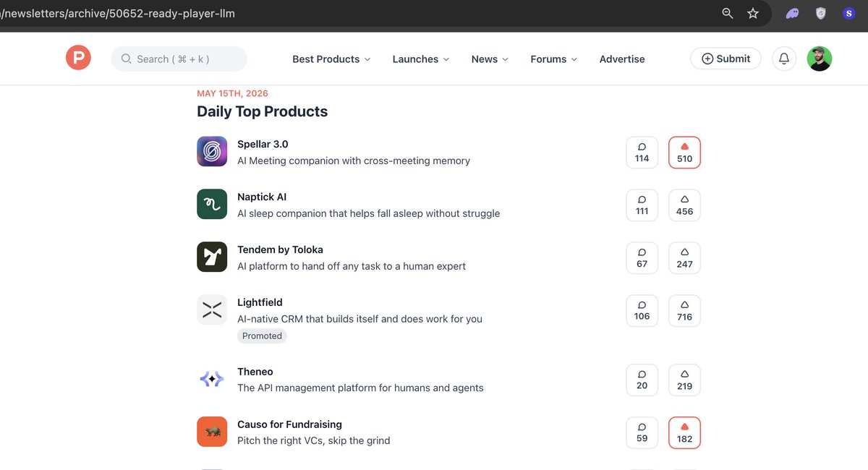Click the Submit button
This screenshot has width=868, height=470.
point(726,59)
